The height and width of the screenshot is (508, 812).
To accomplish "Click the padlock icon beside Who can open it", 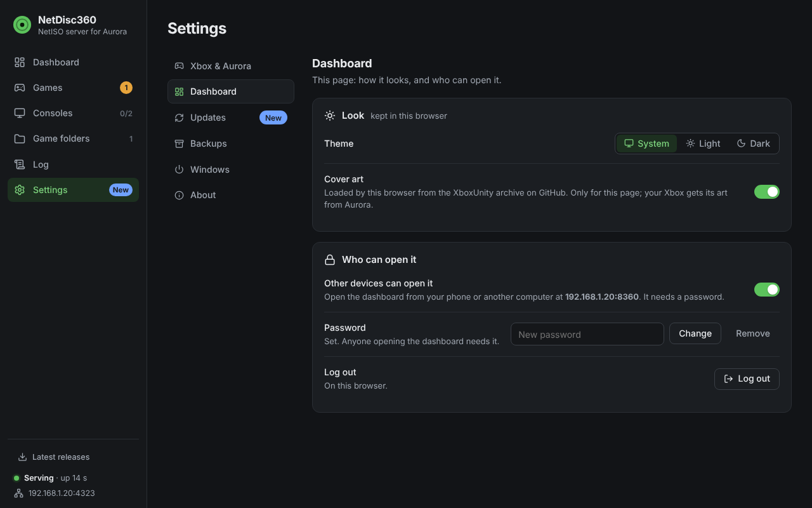I will pos(330,260).
